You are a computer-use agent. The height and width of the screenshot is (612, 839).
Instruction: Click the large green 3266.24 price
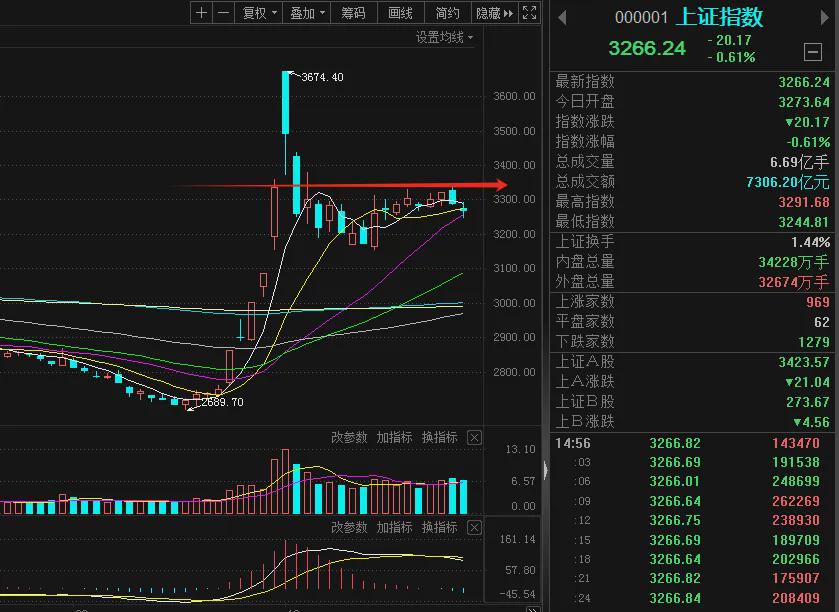pos(647,48)
